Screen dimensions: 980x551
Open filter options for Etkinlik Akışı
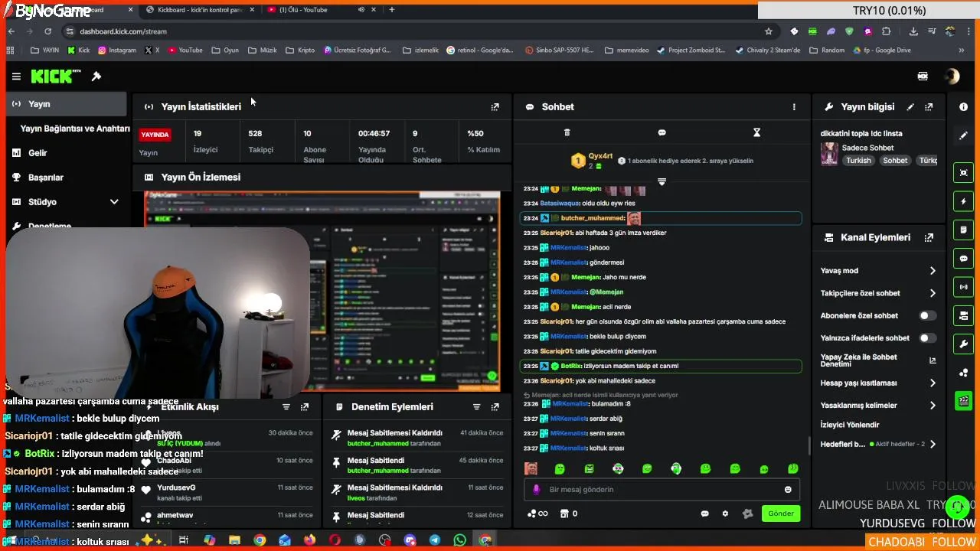286,407
